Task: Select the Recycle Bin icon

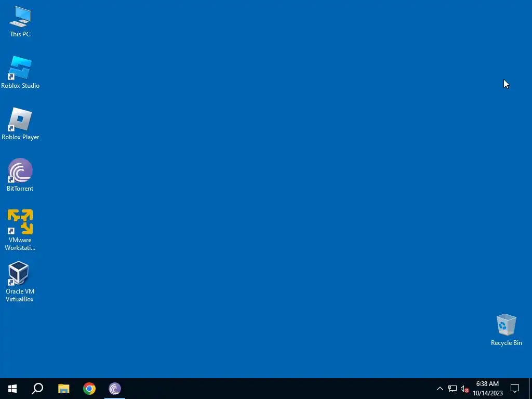Action: click(506, 330)
